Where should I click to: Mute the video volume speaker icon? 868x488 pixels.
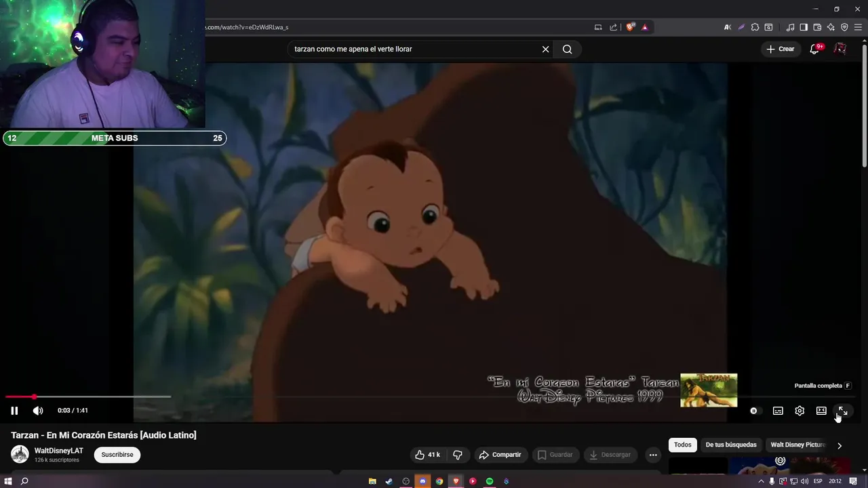(x=38, y=410)
